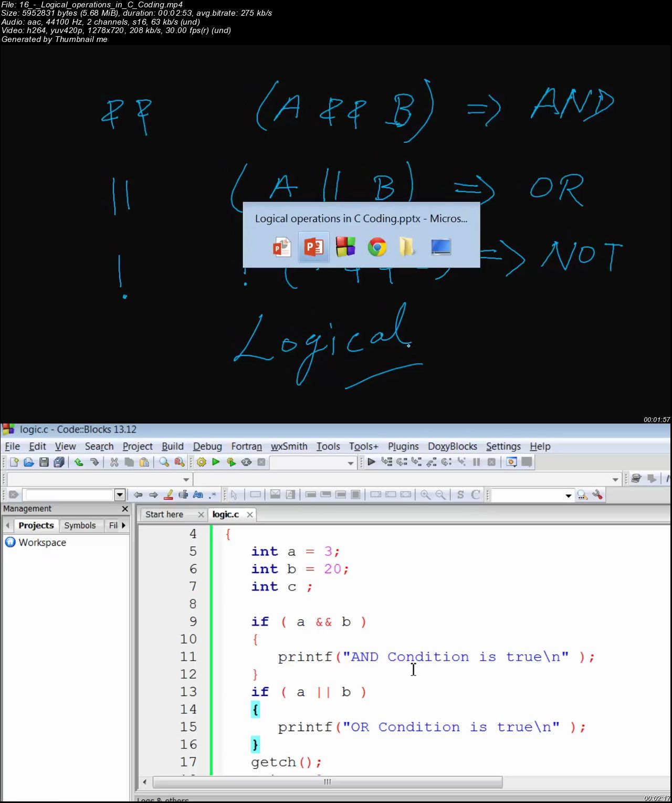Copy selection toolbar icon
672x803 pixels.
tap(129, 462)
